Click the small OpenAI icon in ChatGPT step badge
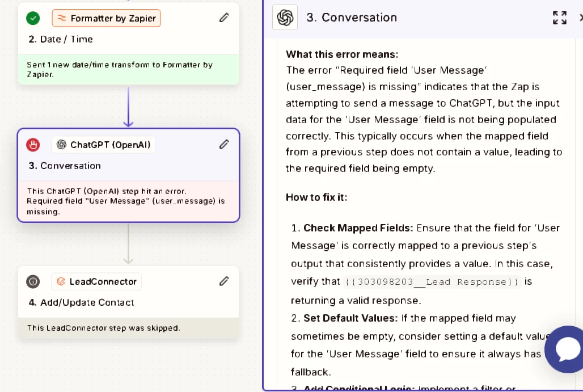This screenshot has height=392, width=583. click(61, 145)
